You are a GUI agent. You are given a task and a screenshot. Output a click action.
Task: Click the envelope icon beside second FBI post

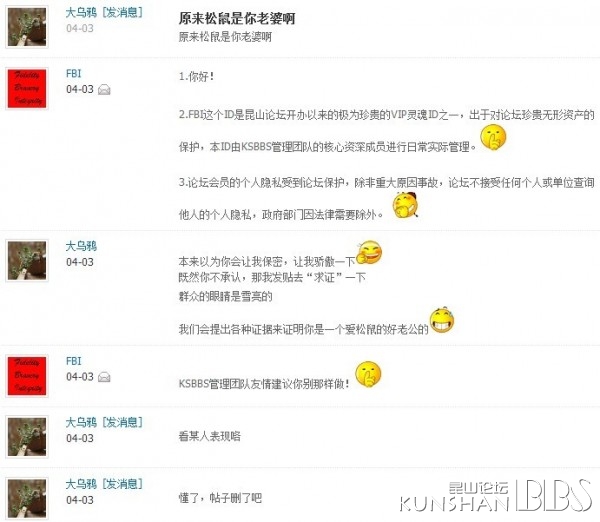pos(104,377)
